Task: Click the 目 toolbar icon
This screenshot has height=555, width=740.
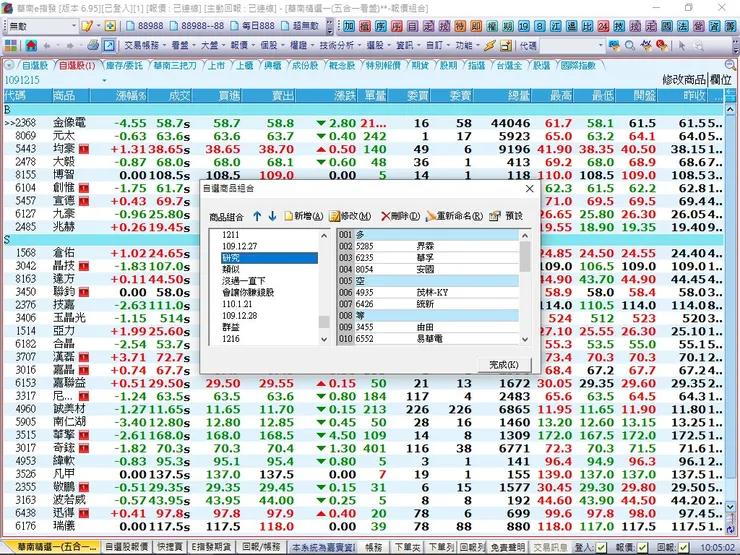Action: coord(412,26)
